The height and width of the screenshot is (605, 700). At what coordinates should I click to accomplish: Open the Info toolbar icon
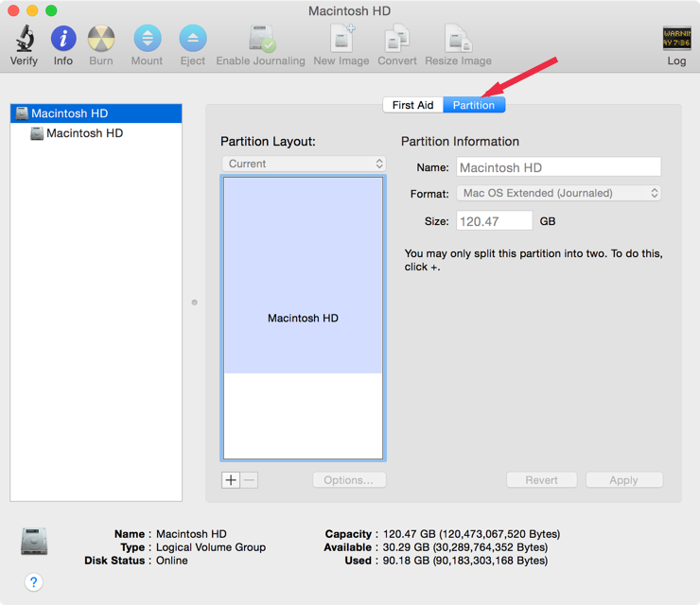tap(63, 39)
